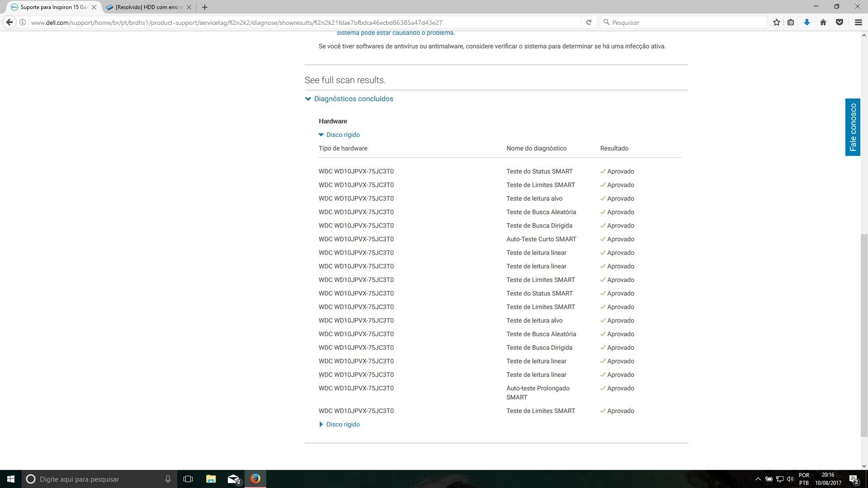The image size is (868, 488).
Task: Click the Cortana search box in taskbar
Action: [x=99, y=479]
